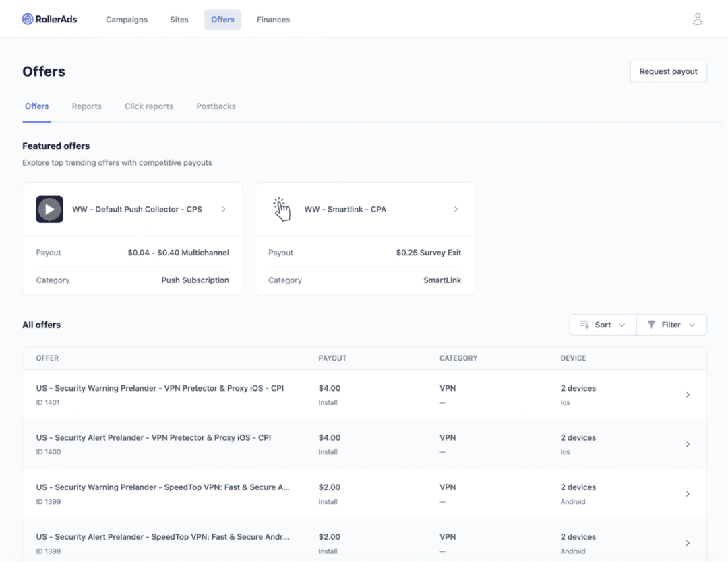This screenshot has height=562, width=728.
Task: Switch to the Click reports tab
Action: [x=149, y=106]
